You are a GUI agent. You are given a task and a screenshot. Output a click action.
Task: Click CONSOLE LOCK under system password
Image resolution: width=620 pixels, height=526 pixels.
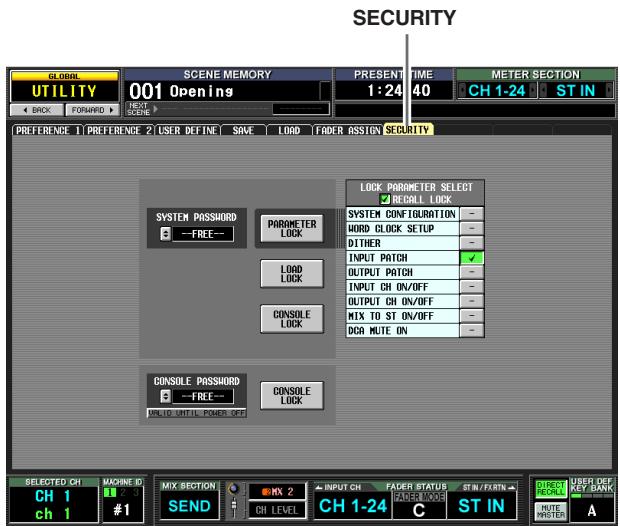pyautogui.click(x=292, y=319)
